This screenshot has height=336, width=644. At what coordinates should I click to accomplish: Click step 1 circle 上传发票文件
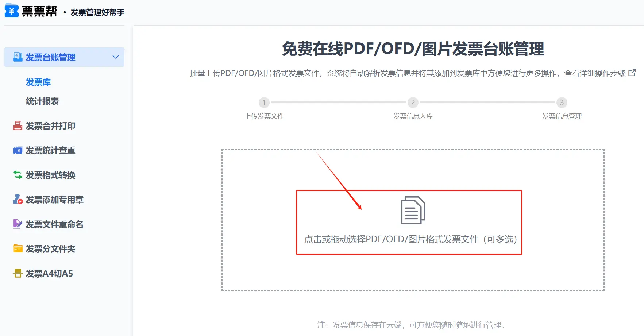[x=264, y=103]
